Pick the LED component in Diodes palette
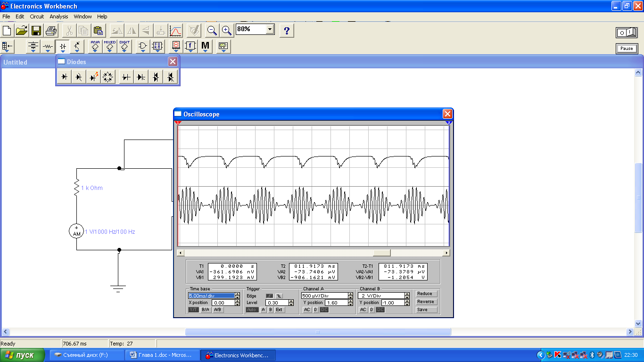 94,77
